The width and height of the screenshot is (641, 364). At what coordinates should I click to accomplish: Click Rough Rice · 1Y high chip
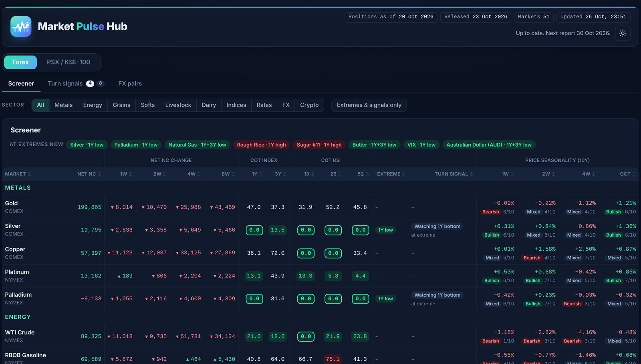(x=261, y=145)
